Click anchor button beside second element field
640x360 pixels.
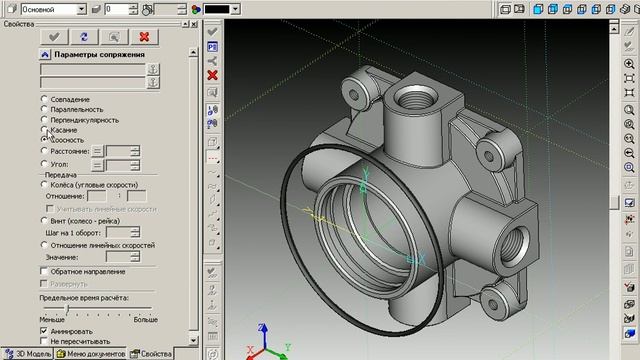coord(153,83)
